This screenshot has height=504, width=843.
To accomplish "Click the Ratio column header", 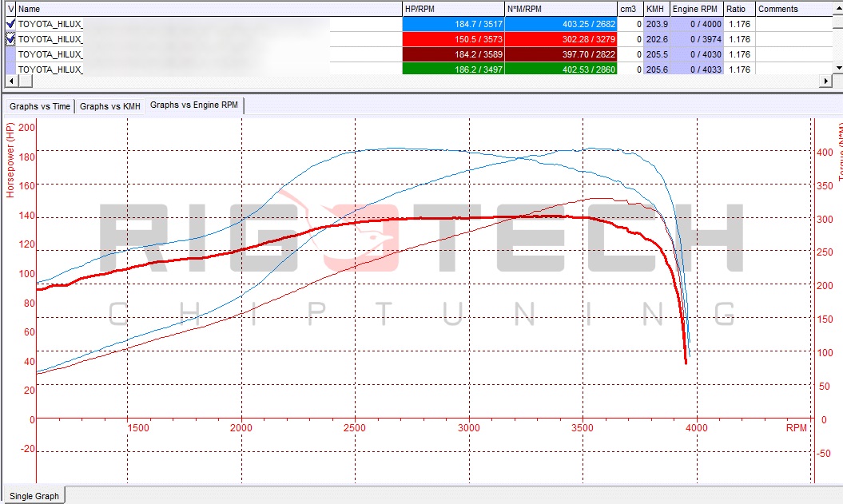I will (739, 9).
